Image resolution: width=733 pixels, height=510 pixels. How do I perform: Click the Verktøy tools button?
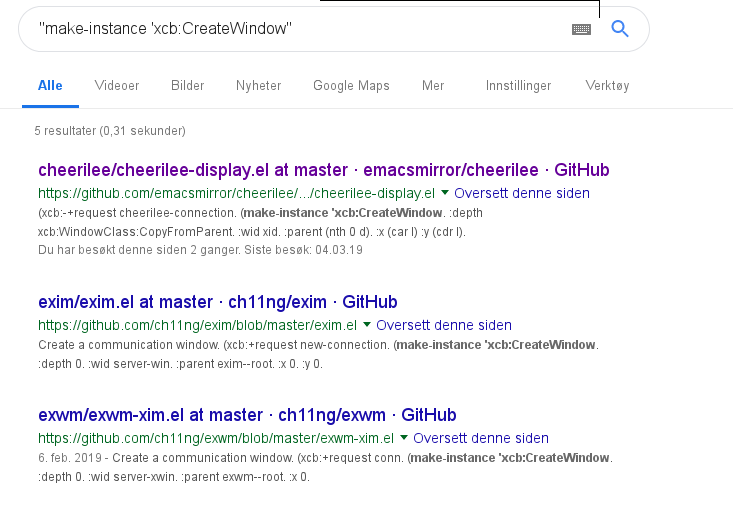tap(607, 86)
